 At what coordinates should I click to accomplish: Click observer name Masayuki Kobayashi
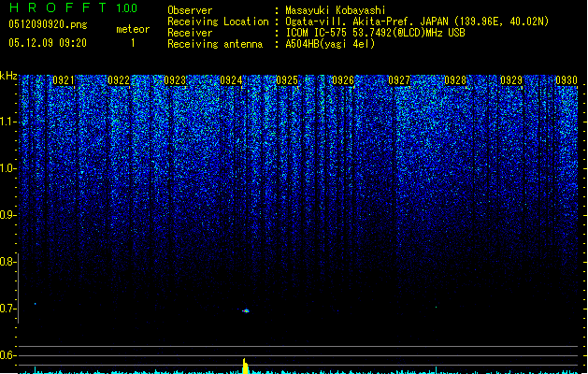[x=336, y=10]
